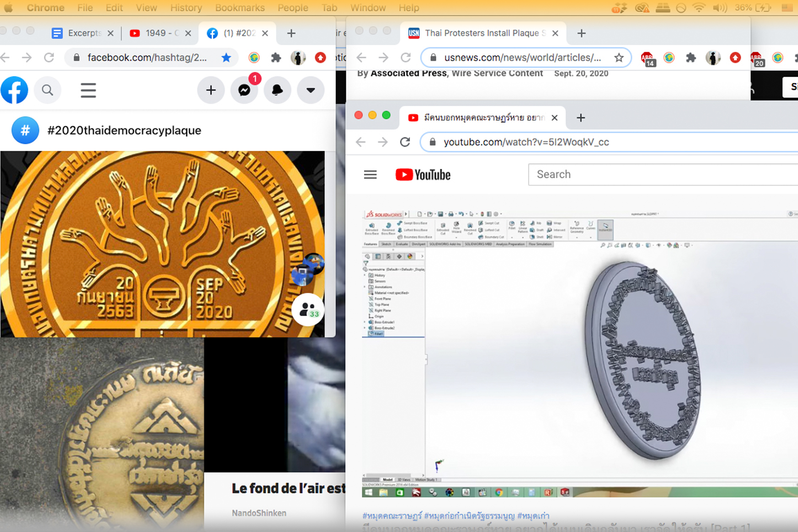Image resolution: width=798 pixels, height=532 pixels.
Task: Open the Le fond de l'air est video title
Action: click(x=288, y=489)
